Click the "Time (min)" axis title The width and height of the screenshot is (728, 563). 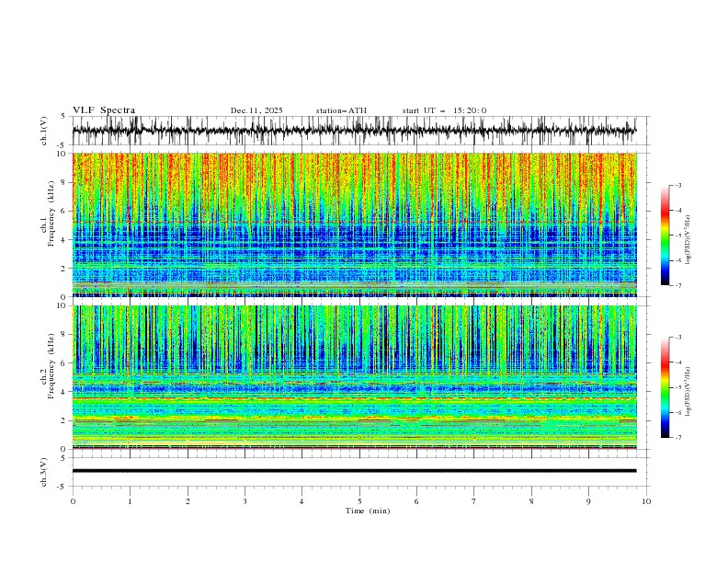[368, 511]
